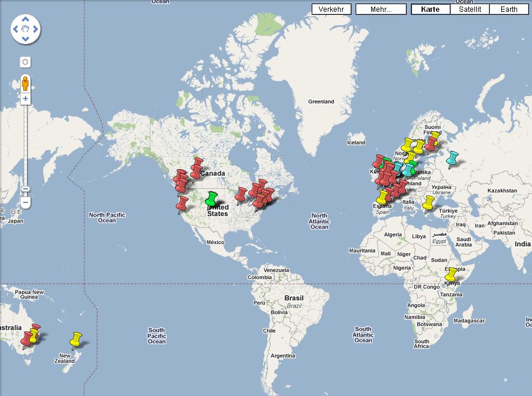Click the Saudi Arabia label
Viewport: 532px width, 396px height.
(464, 242)
